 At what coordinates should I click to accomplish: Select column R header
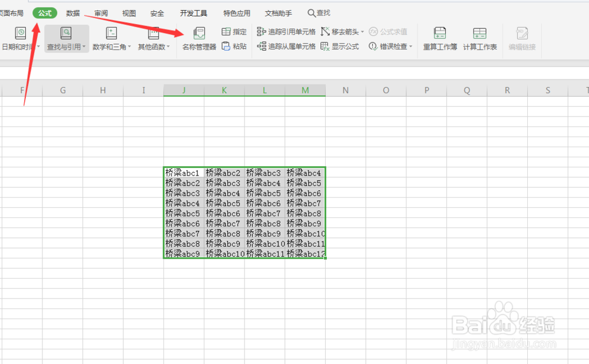click(x=508, y=90)
